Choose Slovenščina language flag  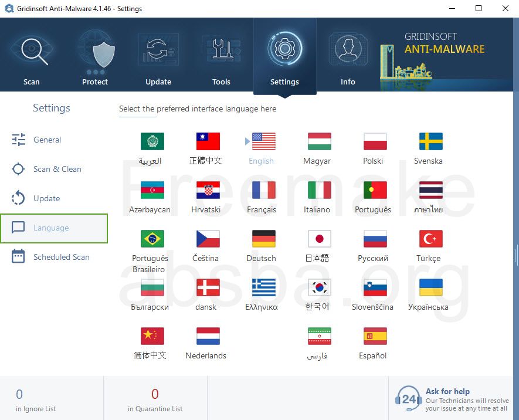(375, 287)
